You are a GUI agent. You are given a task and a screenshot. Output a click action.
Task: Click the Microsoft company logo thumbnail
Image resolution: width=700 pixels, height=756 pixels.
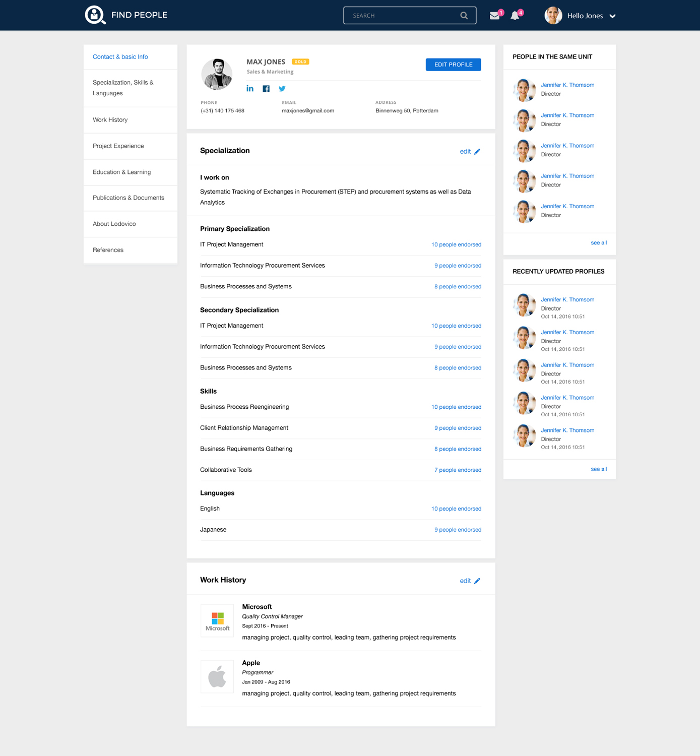point(217,620)
